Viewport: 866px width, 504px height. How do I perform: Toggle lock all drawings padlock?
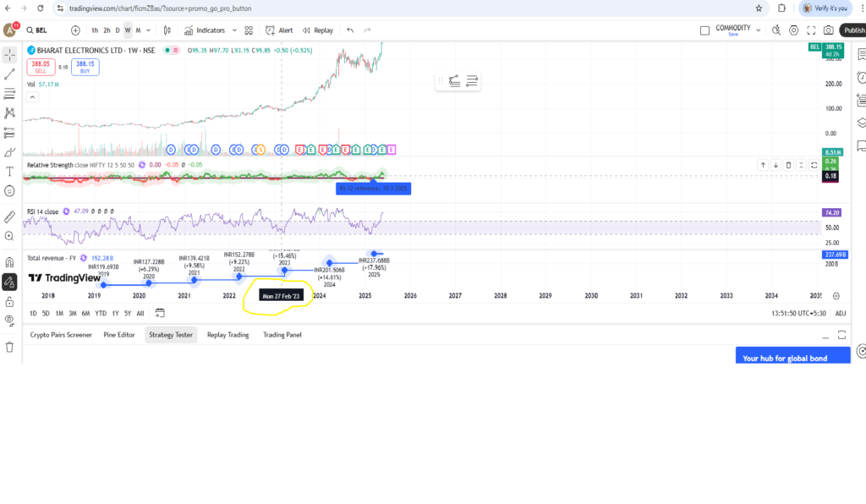(9, 301)
